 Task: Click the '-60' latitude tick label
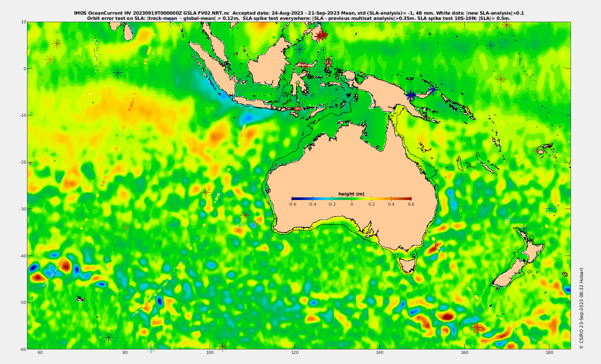23,349
